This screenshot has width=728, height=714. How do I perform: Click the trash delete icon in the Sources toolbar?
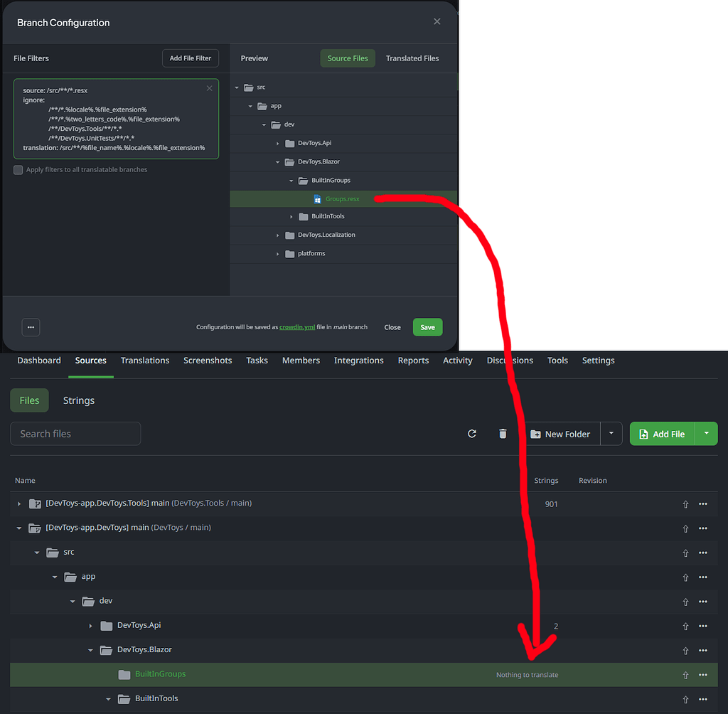503,433
